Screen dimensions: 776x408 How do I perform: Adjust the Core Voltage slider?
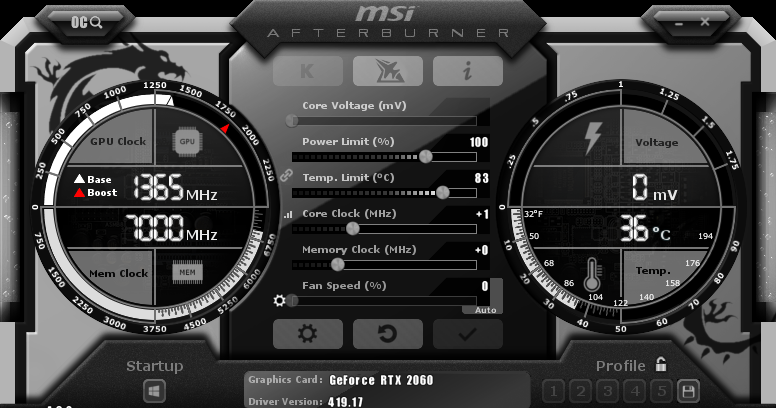[x=384, y=120]
